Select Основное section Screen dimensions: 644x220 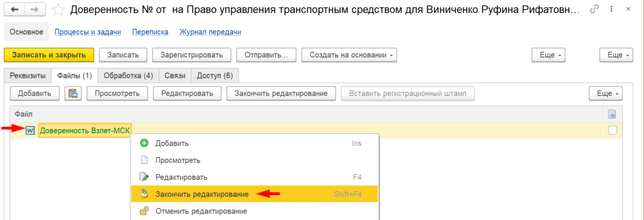[27, 32]
